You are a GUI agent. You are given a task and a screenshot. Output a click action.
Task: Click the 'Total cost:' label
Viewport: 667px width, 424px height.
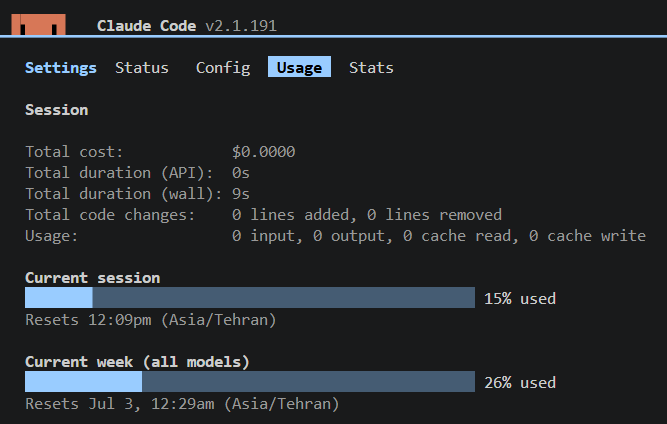coord(74,152)
